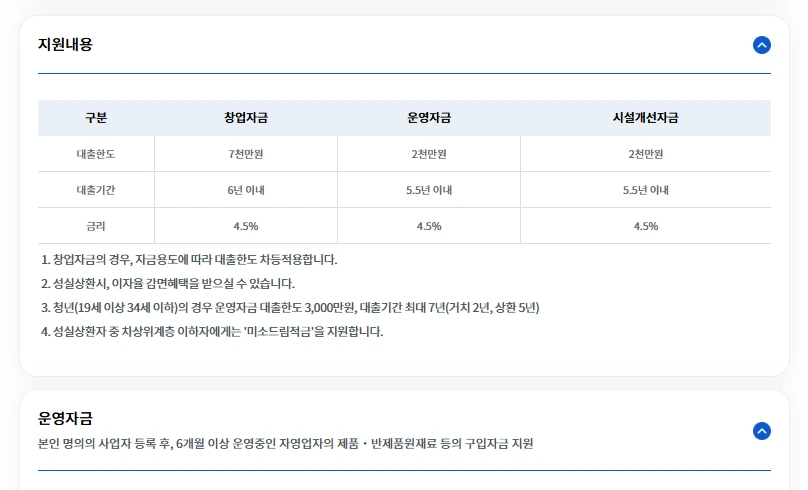Collapse the 지원내용 section chevron
The image size is (808, 490).
click(762, 45)
